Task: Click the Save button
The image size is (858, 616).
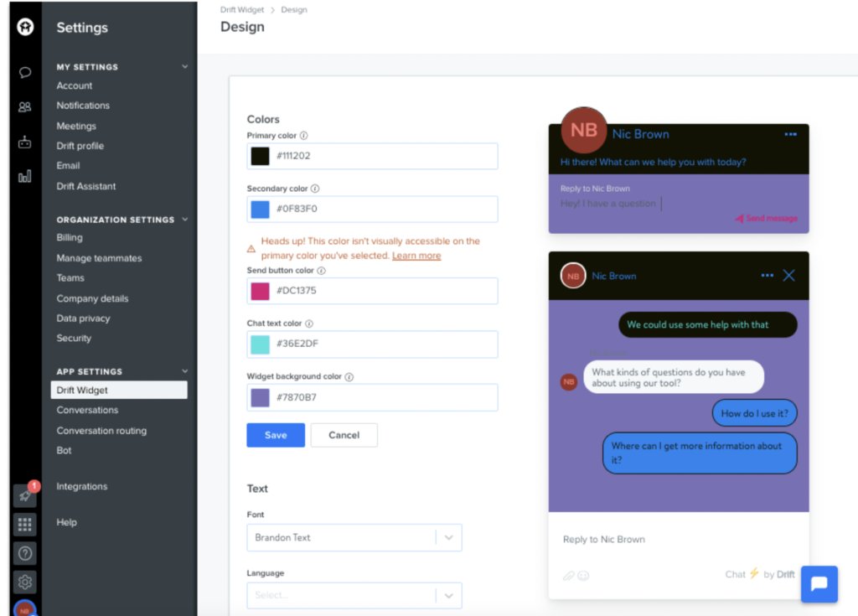Action: click(x=276, y=435)
